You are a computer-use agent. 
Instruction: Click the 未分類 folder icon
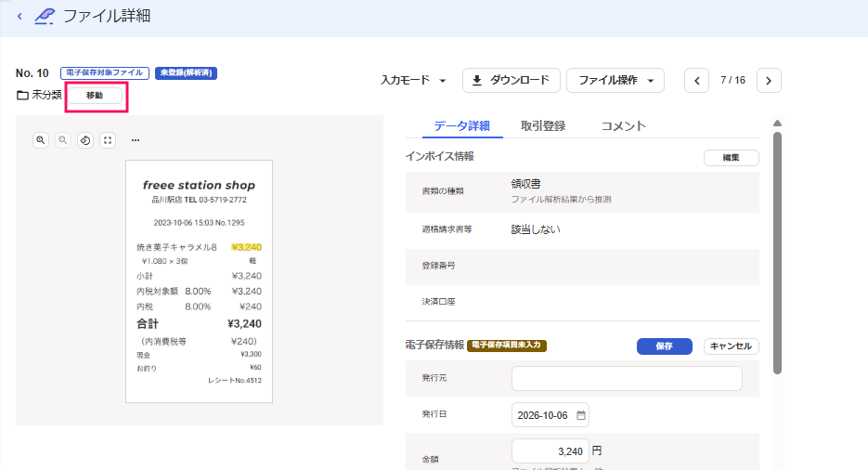tap(22, 96)
